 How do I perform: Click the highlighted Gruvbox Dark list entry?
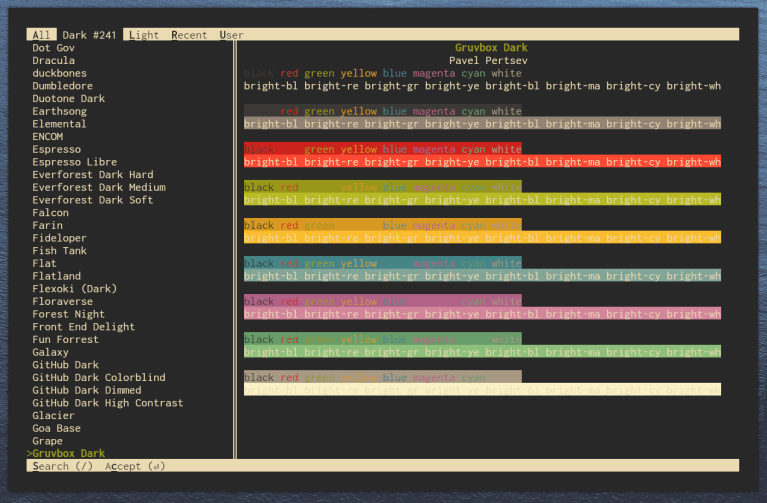(x=66, y=454)
